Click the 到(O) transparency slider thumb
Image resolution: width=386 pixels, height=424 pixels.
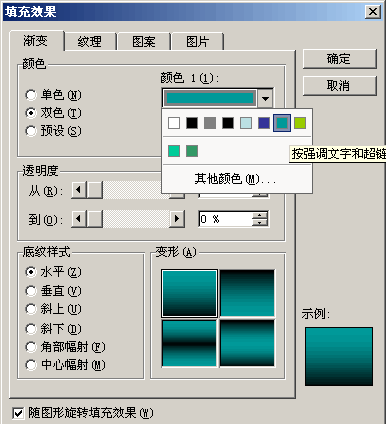95,219
